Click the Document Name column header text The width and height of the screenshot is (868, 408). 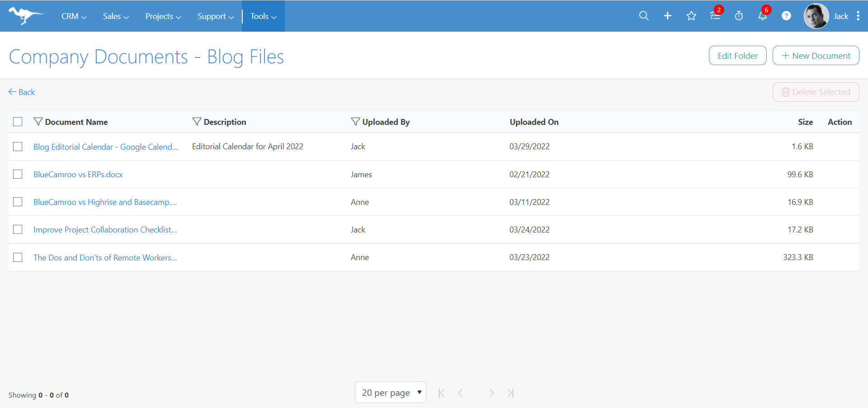click(76, 122)
